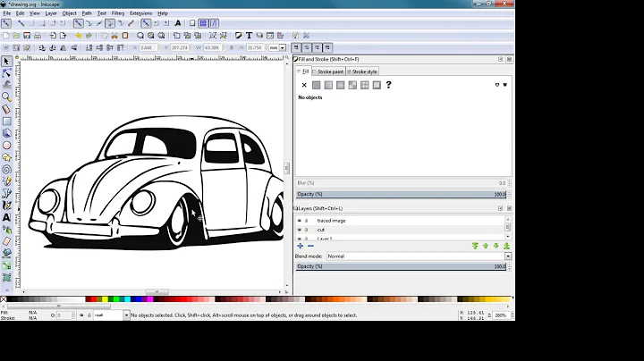Click the Redo arrow icon
The width and height of the screenshot is (644, 361).
(89, 36)
